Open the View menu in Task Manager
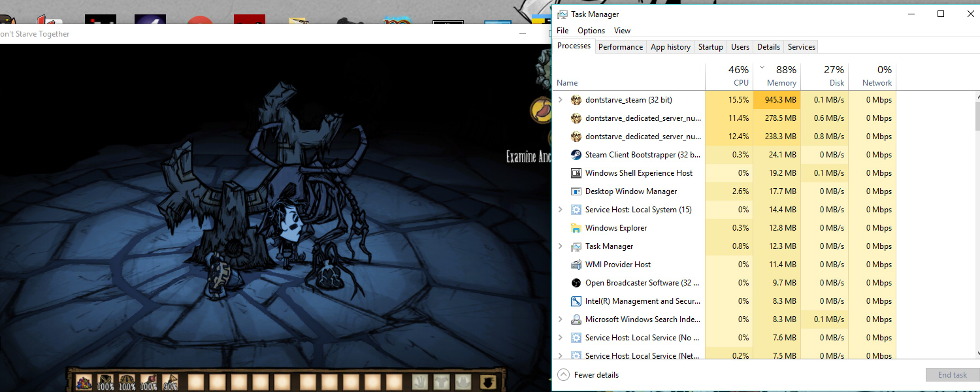Screen dimensions: 980x392 click(x=623, y=31)
